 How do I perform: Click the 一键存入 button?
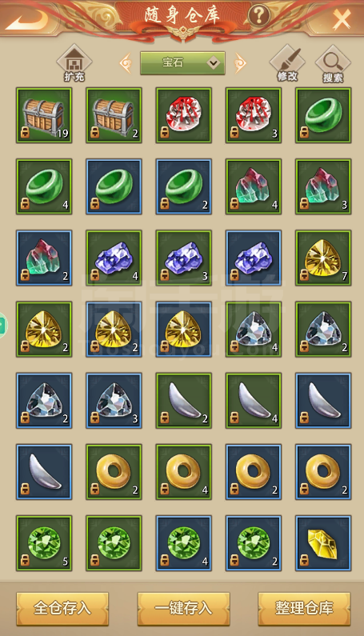183,608
